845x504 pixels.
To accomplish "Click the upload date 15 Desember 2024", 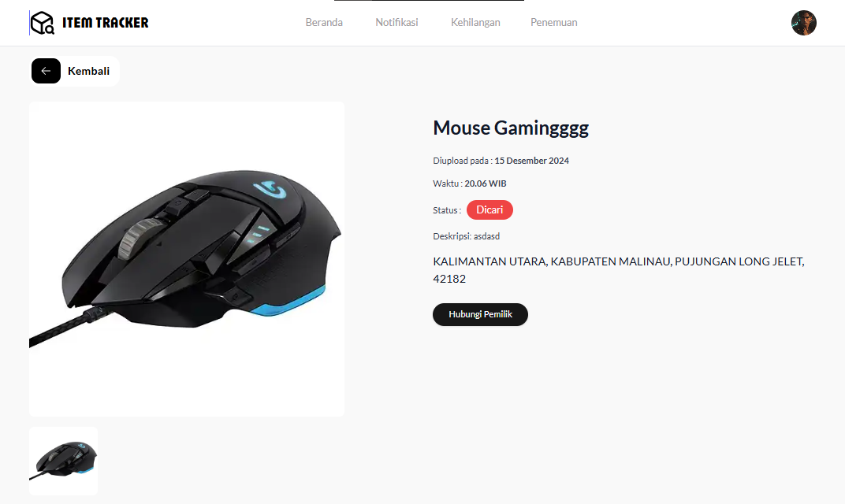I will [x=531, y=161].
